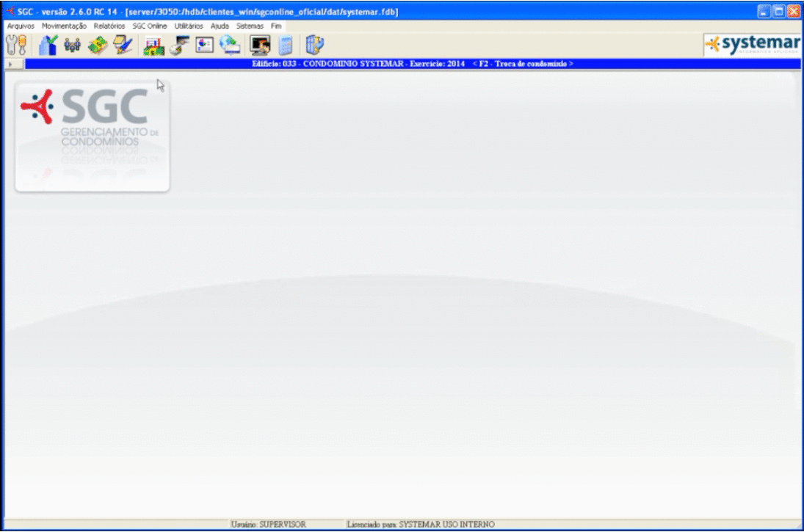Open the Relatórios menu

click(109, 26)
